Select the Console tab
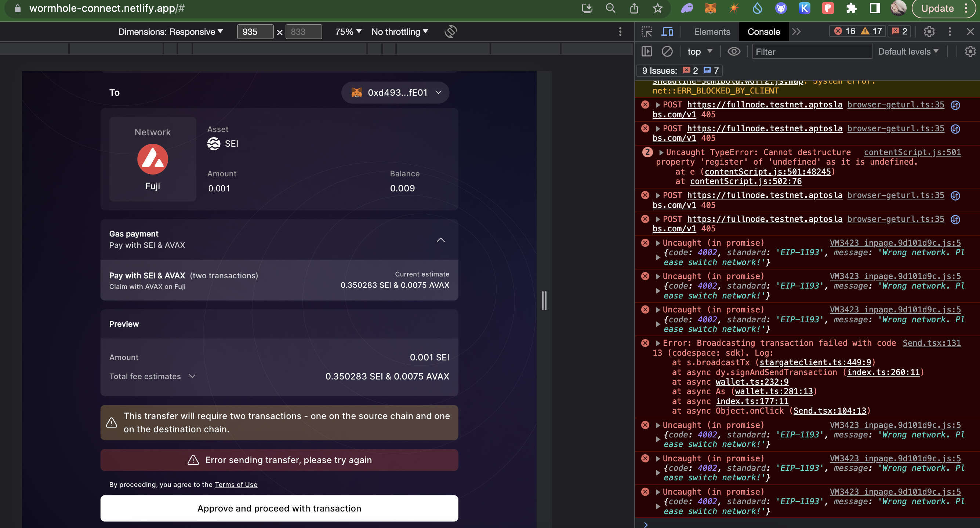Viewport: 980px width, 528px height. click(763, 32)
